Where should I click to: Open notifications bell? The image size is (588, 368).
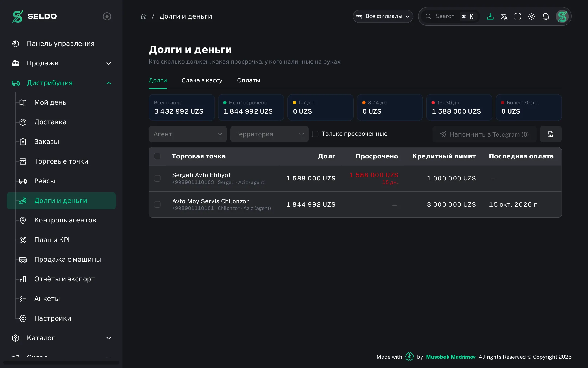pyautogui.click(x=546, y=16)
